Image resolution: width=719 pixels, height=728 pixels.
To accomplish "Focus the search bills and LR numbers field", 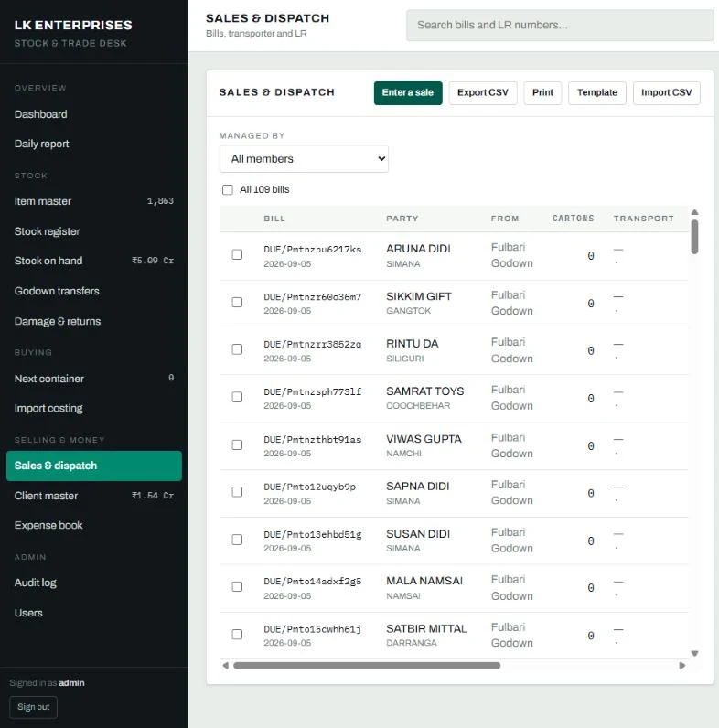I will [x=560, y=25].
